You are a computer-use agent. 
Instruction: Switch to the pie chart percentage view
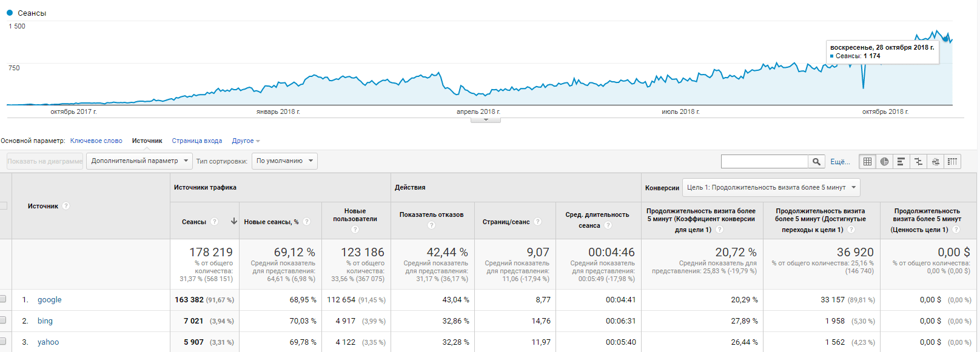pos(884,161)
